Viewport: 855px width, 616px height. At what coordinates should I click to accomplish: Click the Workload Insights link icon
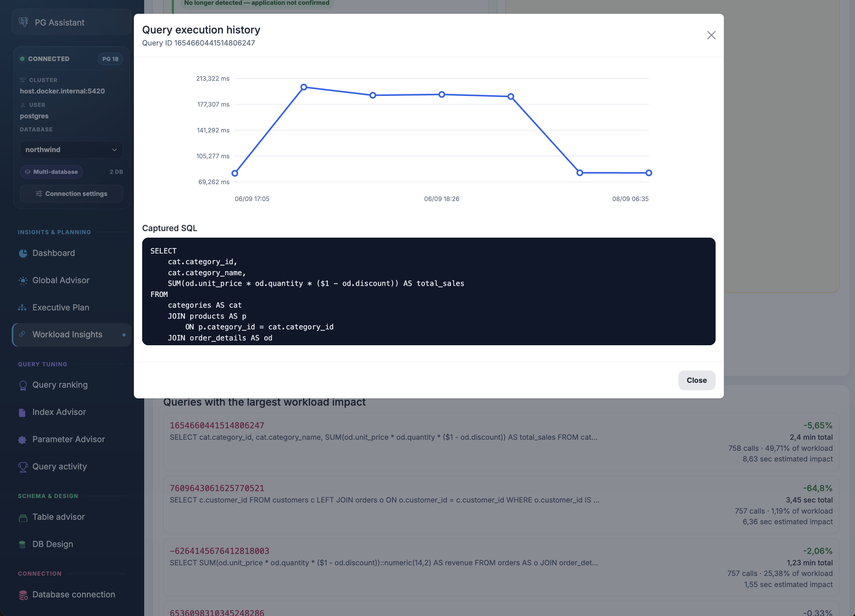coord(22,334)
